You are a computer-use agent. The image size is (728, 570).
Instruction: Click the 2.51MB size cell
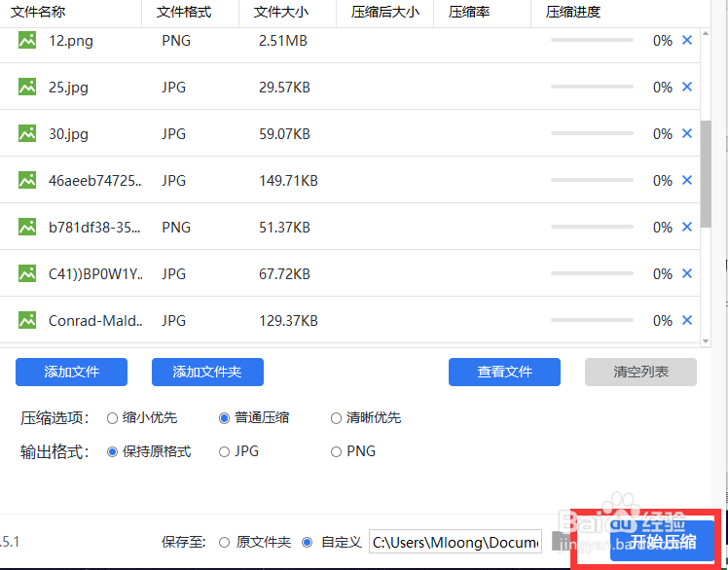pyautogui.click(x=283, y=41)
